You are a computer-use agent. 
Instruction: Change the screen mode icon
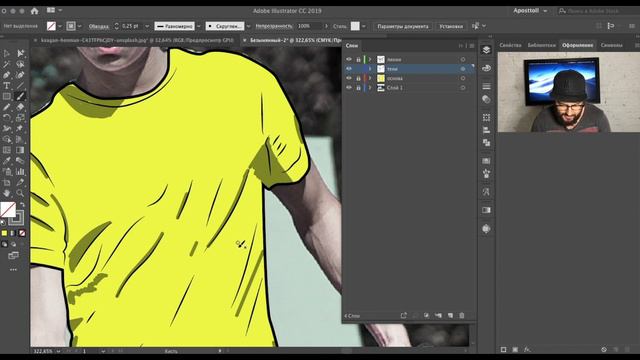pos(13,256)
